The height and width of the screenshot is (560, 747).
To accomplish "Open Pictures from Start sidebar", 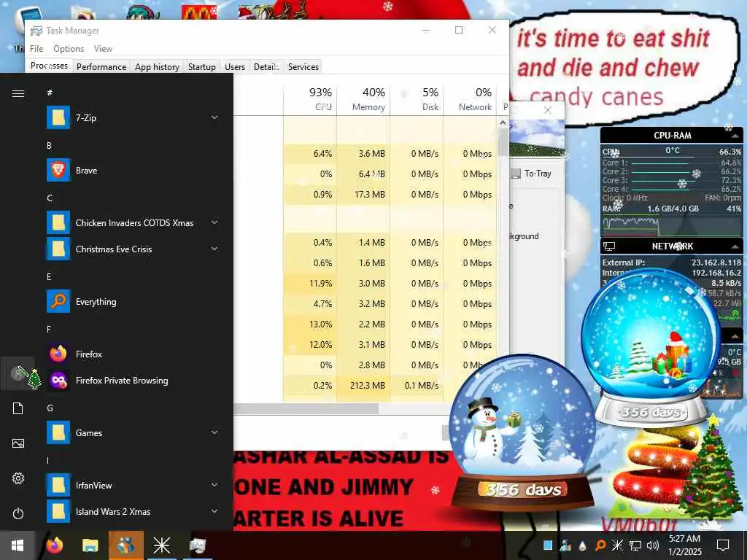I will coord(18,443).
